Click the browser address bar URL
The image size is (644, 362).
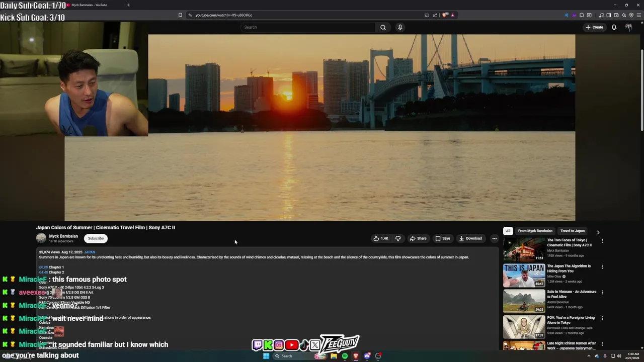coord(224,15)
